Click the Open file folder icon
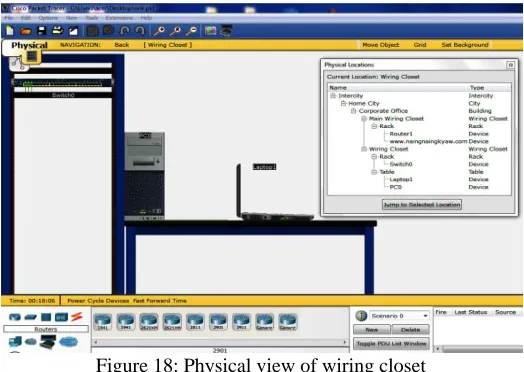524x372 pixels. tap(25, 31)
